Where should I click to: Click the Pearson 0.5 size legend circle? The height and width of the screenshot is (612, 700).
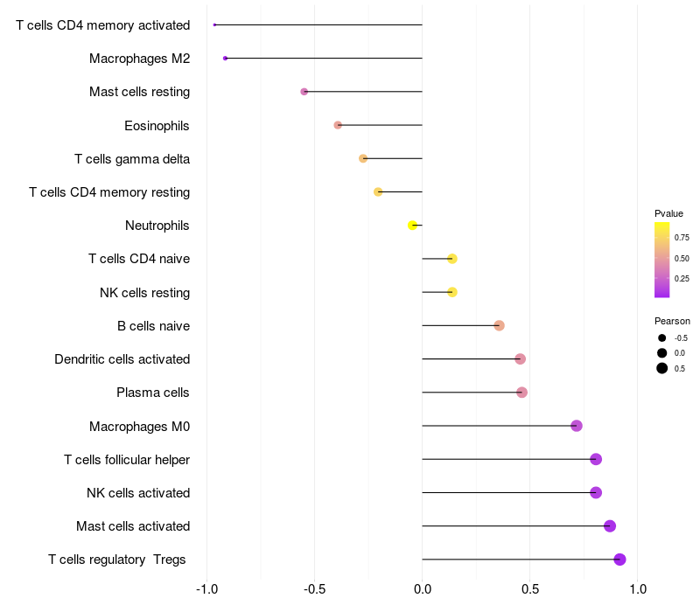(661, 368)
